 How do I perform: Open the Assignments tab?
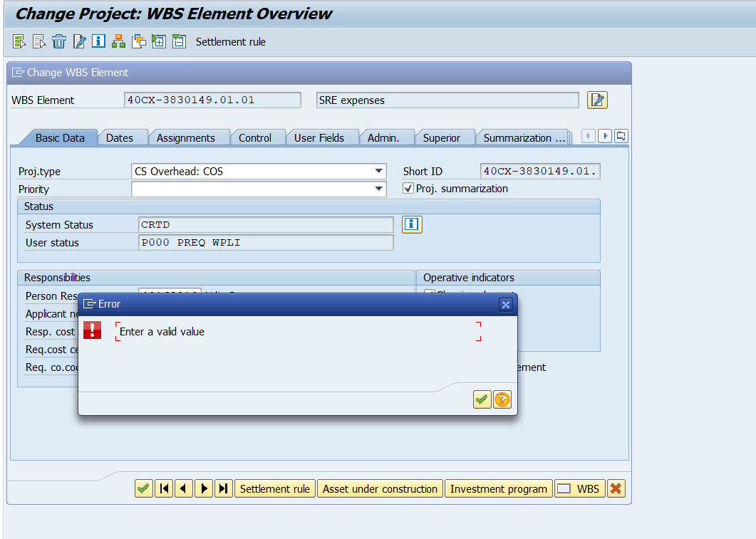click(188, 137)
